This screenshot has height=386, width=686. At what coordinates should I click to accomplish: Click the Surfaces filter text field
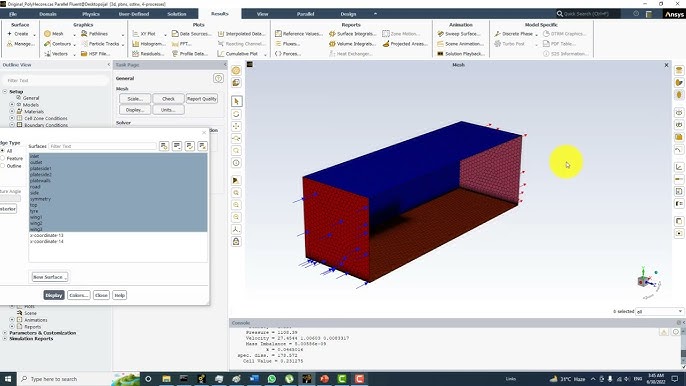tap(102, 146)
